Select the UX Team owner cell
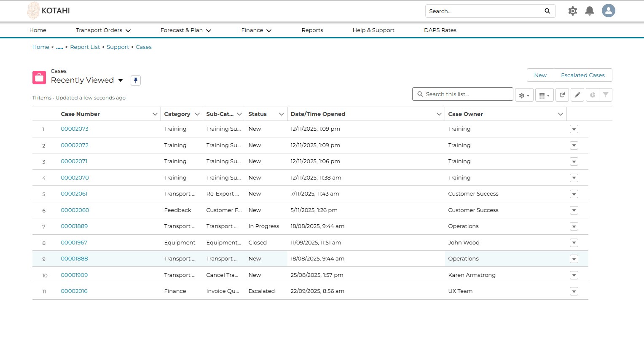The width and height of the screenshot is (644, 341). click(x=460, y=291)
